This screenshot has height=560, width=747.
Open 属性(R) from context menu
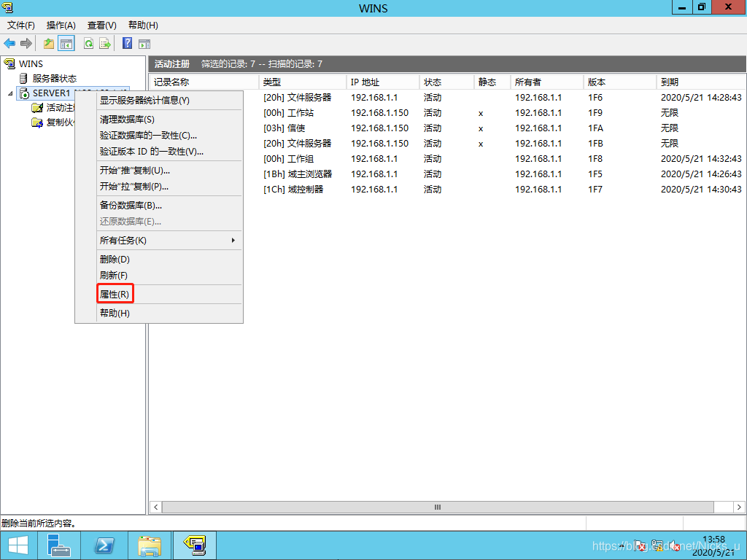[x=169, y=295]
